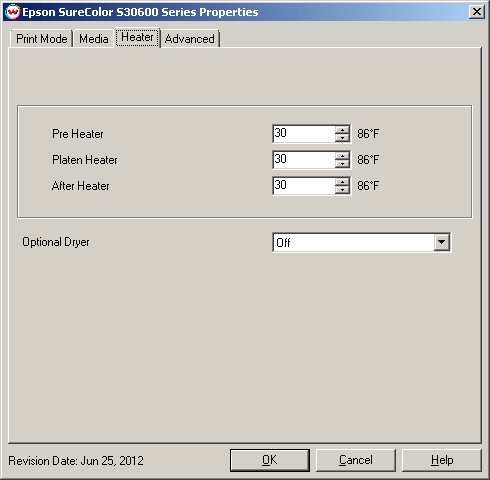Click the Epson app icon in title bar
This screenshot has height=480, width=490.
(13, 12)
